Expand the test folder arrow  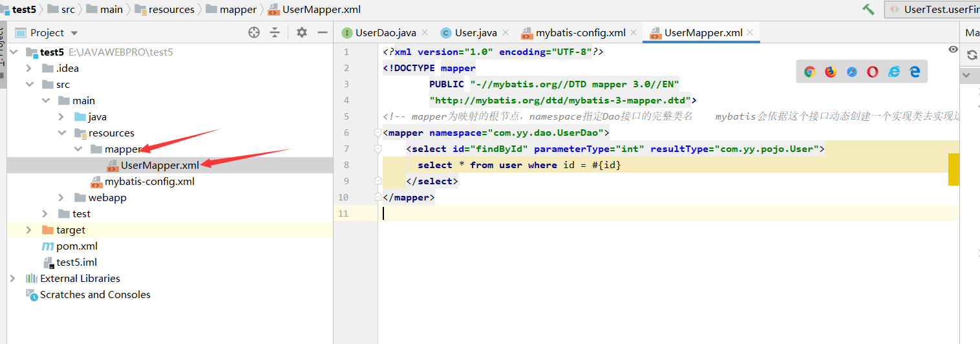coord(45,214)
